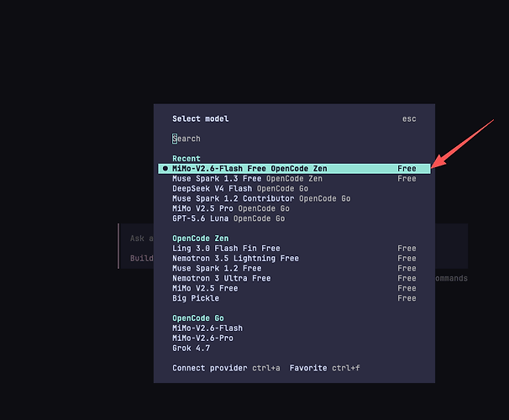The image size is (509, 420).
Task: Select MiMo-V2.6-Flash Free OpenCode Zen model
Action: [294, 169]
